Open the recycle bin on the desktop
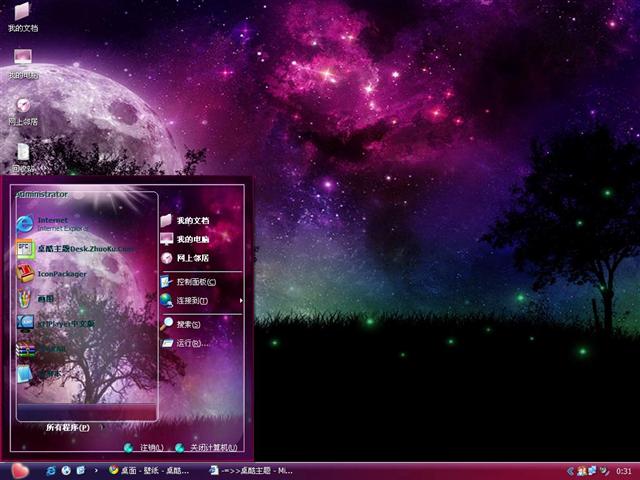The height and width of the screenshot is (480, 640). (22, 156)
